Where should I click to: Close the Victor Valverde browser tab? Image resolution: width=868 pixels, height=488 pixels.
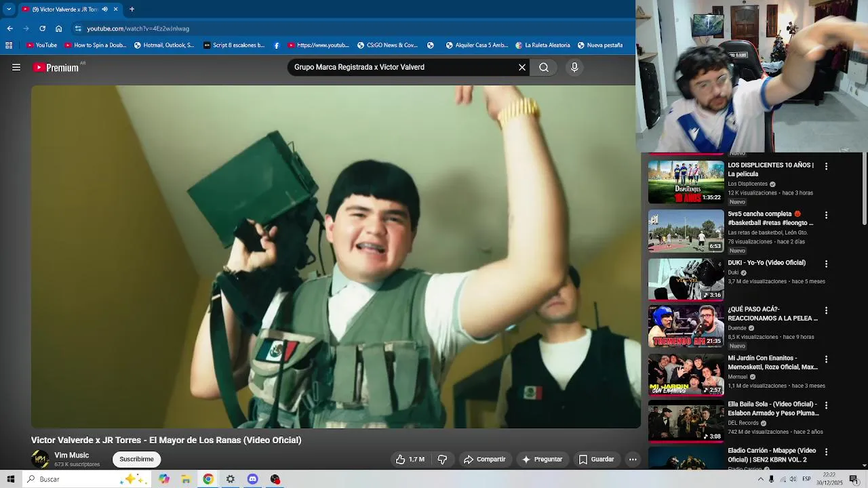[115, 9]
